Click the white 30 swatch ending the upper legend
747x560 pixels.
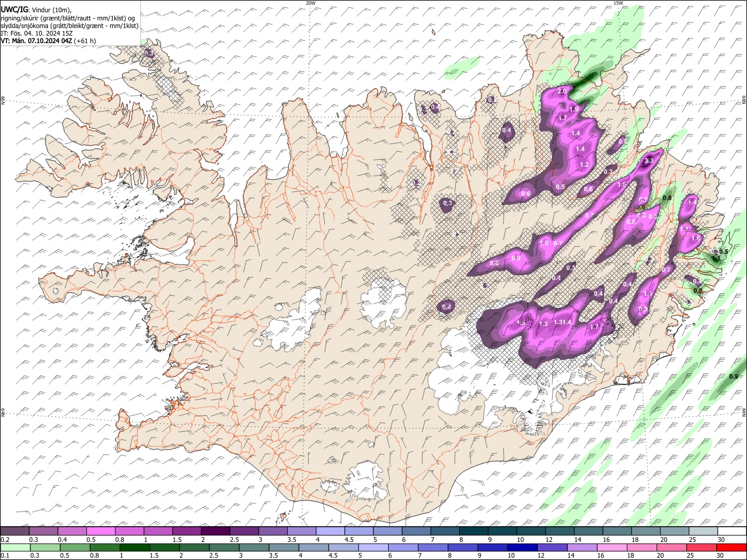click(x=731, y=531)
